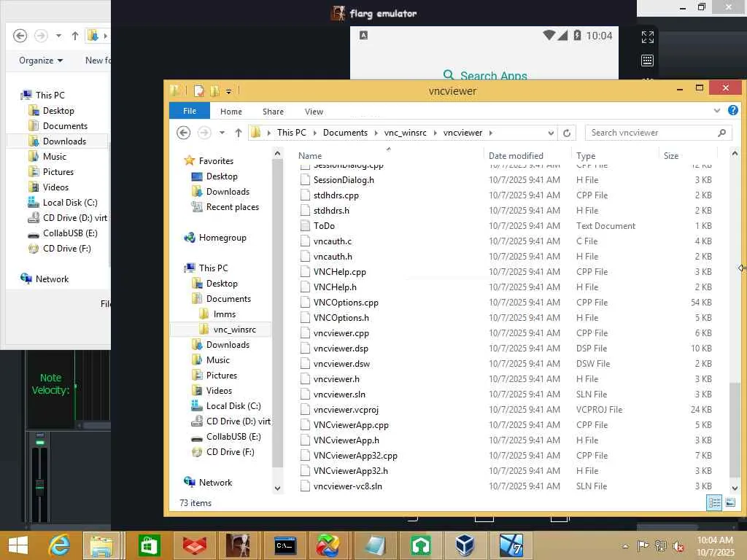Select the file vncviewer.vcproj
Screen dimensions: 747x560
pyautogui.click(x=346, y=410)
